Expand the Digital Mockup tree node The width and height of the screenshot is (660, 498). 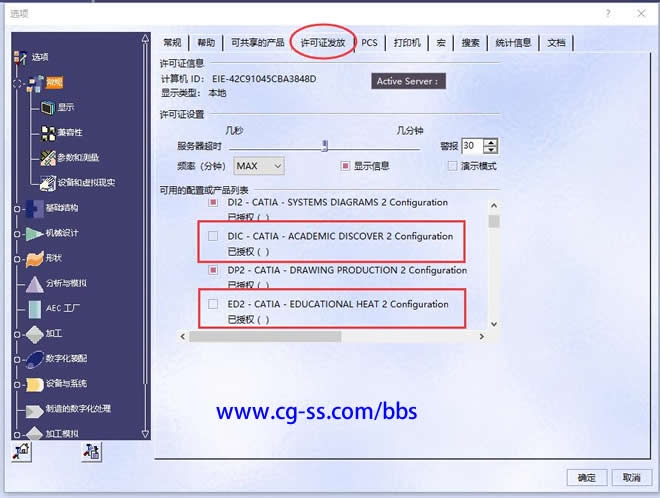click(x=17, y=360)
